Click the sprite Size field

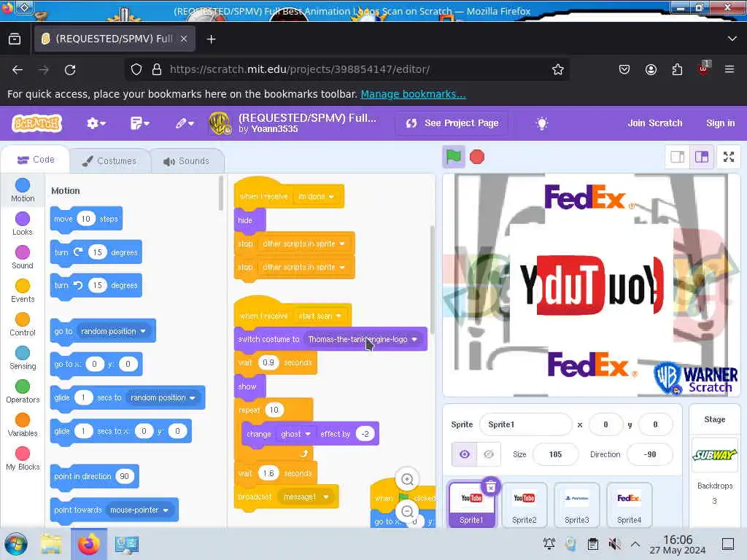(x=555, y=454)
